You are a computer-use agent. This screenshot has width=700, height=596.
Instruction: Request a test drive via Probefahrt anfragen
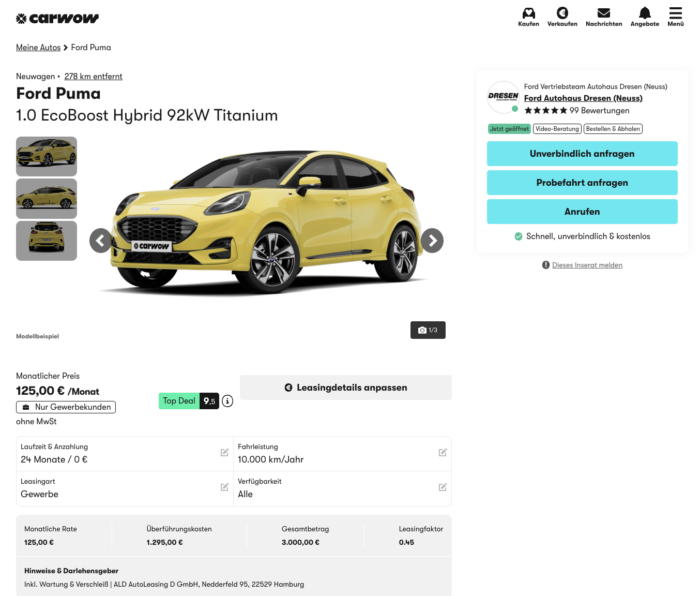[582, 183]
